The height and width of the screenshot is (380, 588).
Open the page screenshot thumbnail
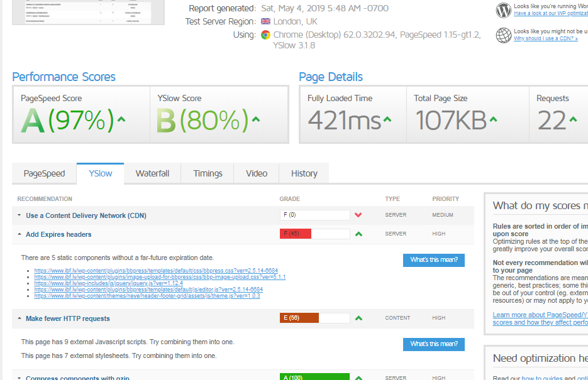[x=88, y=13]
